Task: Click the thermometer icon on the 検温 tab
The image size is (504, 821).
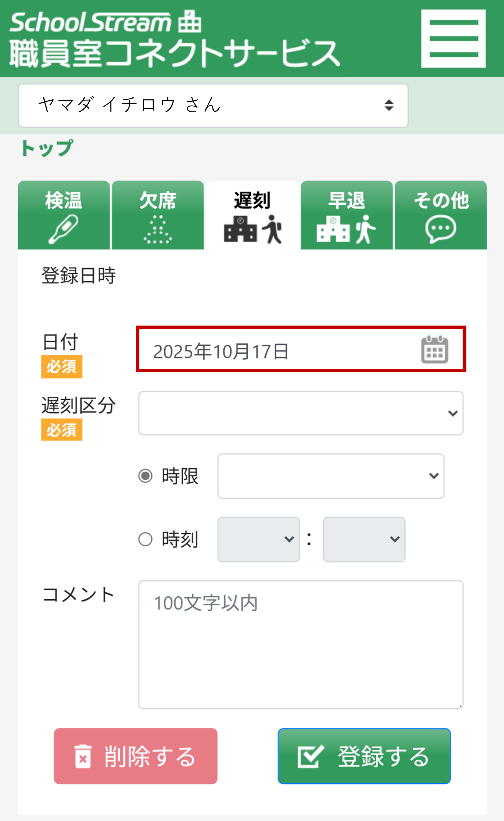Action: [x=63, y=229]
